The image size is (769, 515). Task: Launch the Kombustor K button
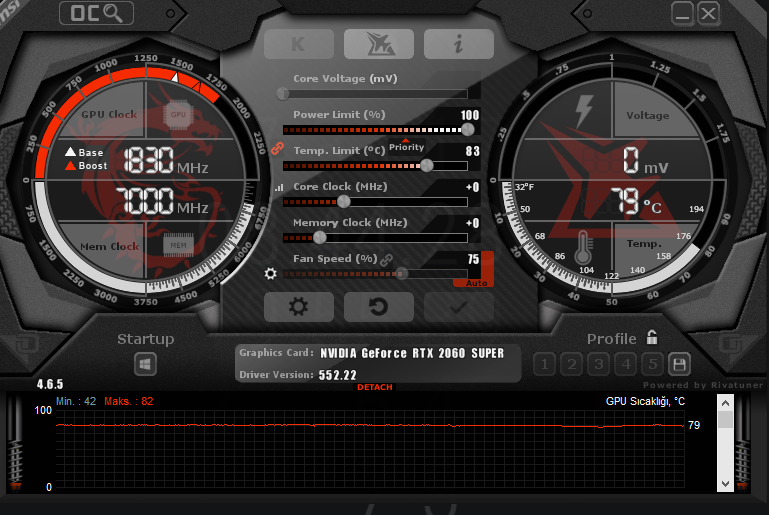coord(299,44)
